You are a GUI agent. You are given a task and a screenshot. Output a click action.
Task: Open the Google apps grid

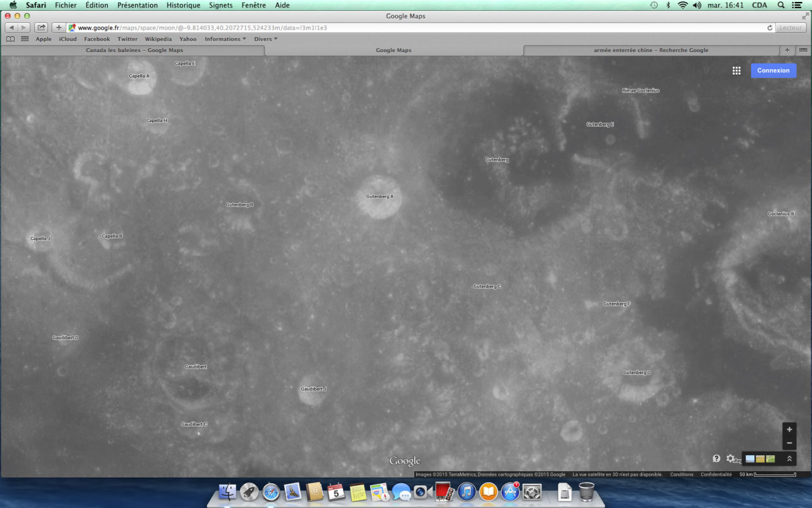click(x=737, y=70)
